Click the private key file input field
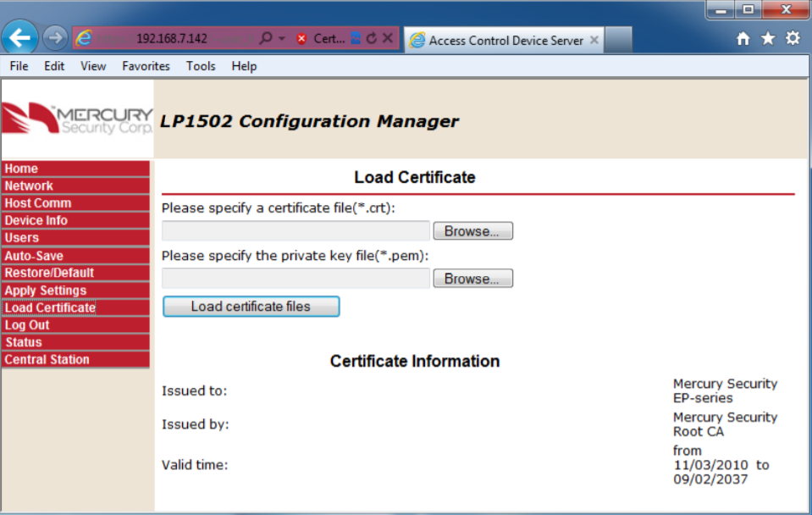The height and width of the screenshot is (515, 812). [295, 278]
